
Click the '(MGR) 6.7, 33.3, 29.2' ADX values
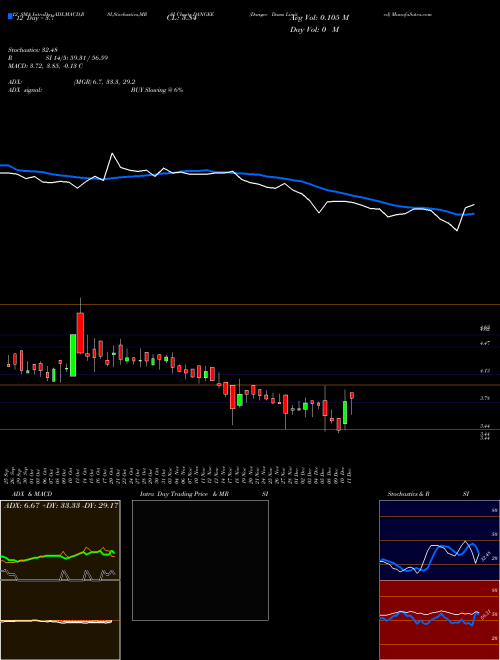(x=104, y=82)
